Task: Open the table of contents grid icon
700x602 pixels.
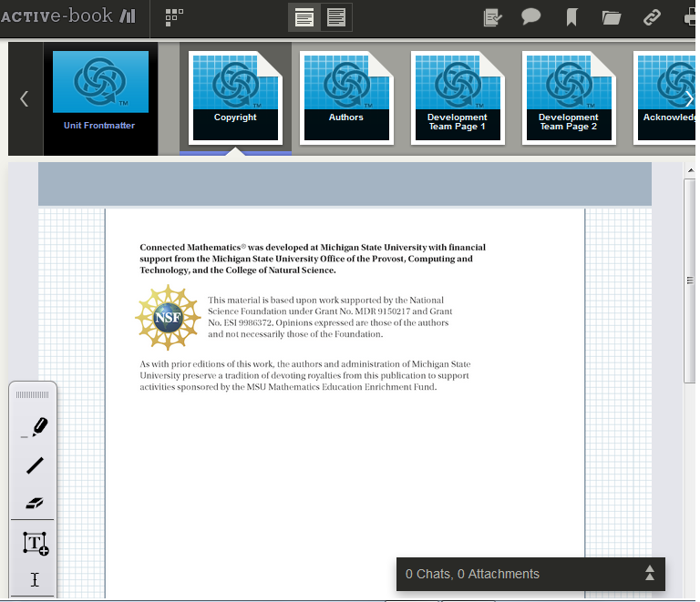Action: click(x=174, y=17)
